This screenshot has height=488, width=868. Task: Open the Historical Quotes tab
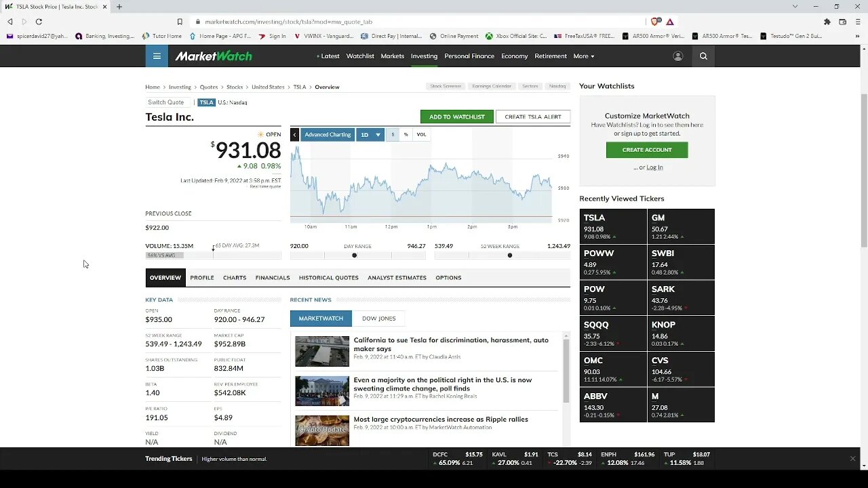tap(329, 277)
